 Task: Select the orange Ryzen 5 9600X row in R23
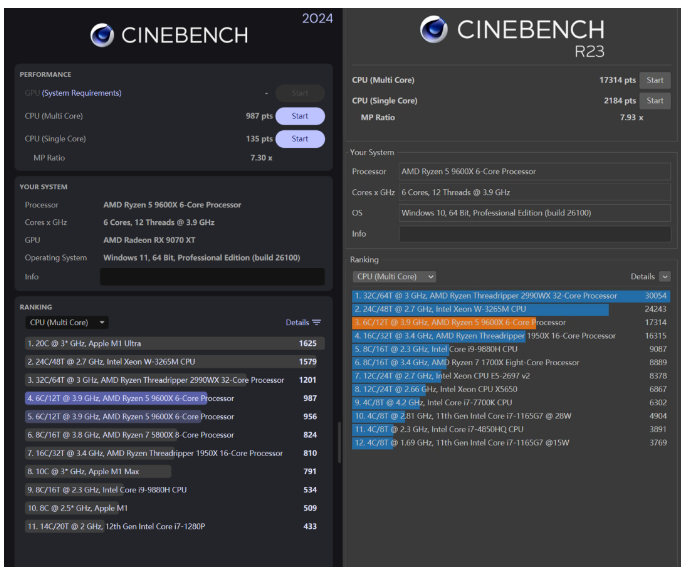point(510,323)
